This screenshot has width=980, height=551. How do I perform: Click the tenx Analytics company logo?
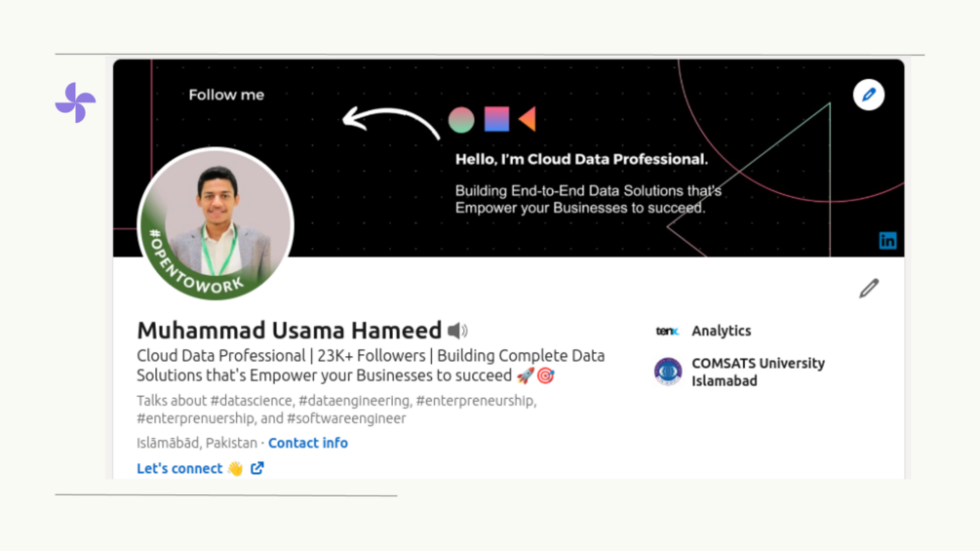tap(668, 332)
